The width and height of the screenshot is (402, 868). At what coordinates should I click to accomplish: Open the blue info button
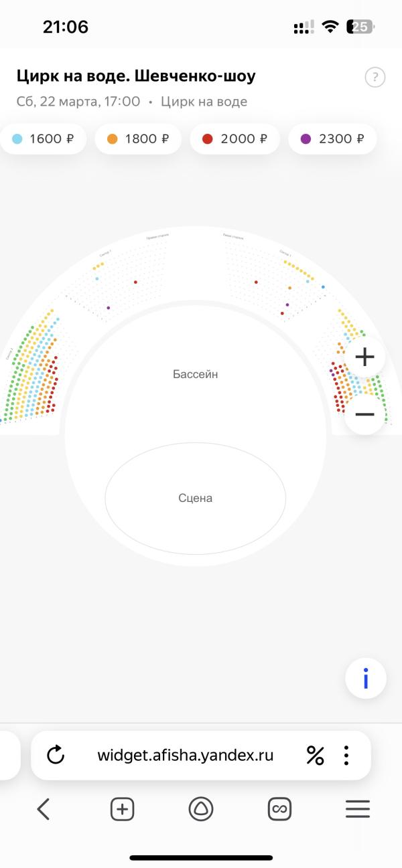pyautogui.click(x=366, y=679)
